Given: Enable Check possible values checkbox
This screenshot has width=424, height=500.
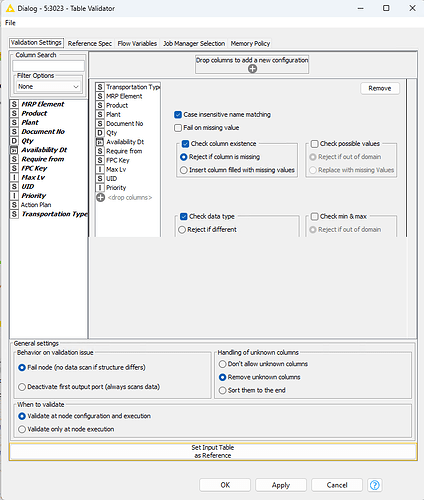Looking at the screenshot, I should pyautogui.click(x=314, y=144).
